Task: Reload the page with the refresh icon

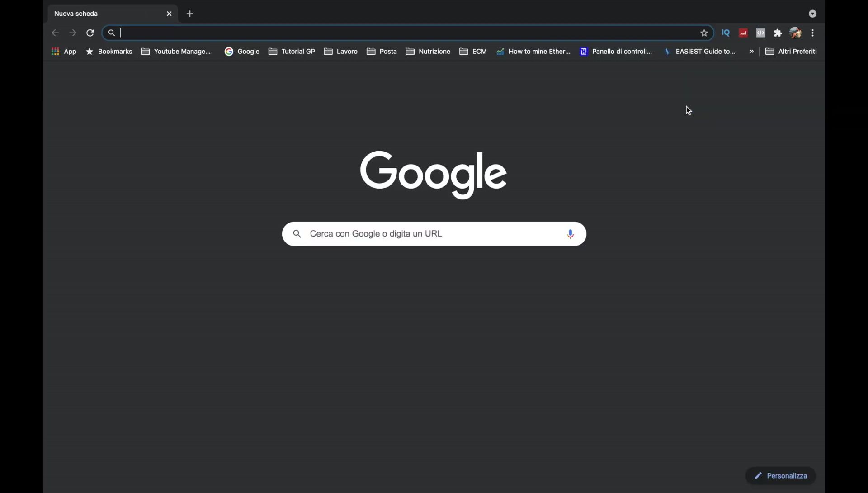Action: pyautogui.click(x=90, y=33)
